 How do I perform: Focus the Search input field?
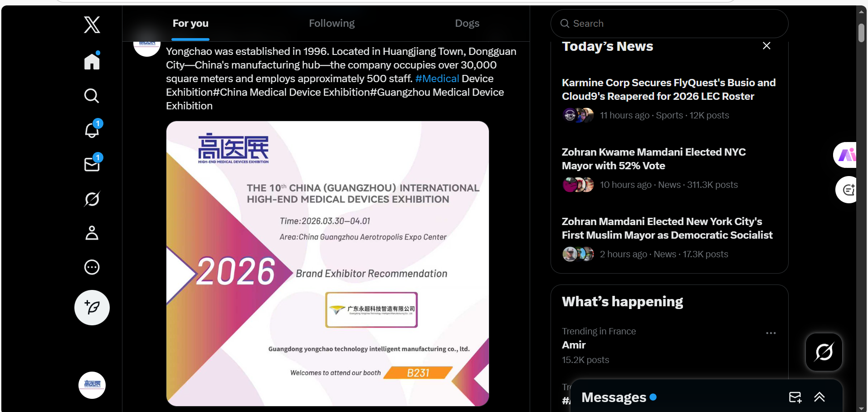click(x=669, y=24)
